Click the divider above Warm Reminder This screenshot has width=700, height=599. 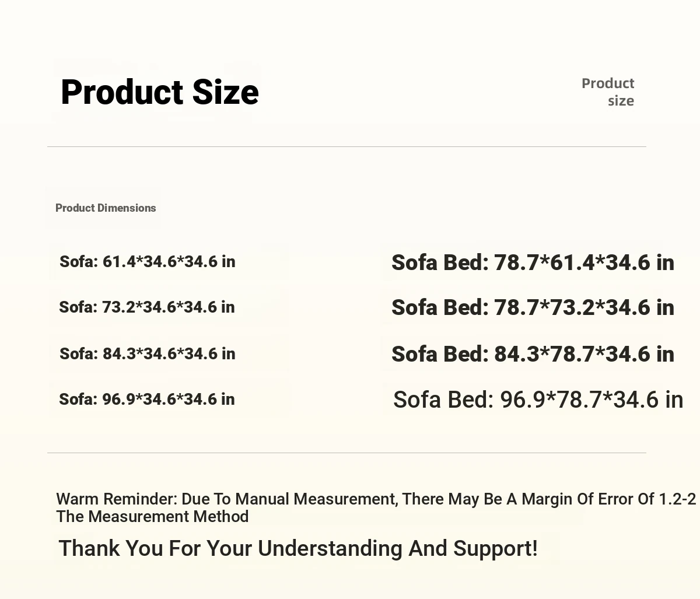coord(346,453)
